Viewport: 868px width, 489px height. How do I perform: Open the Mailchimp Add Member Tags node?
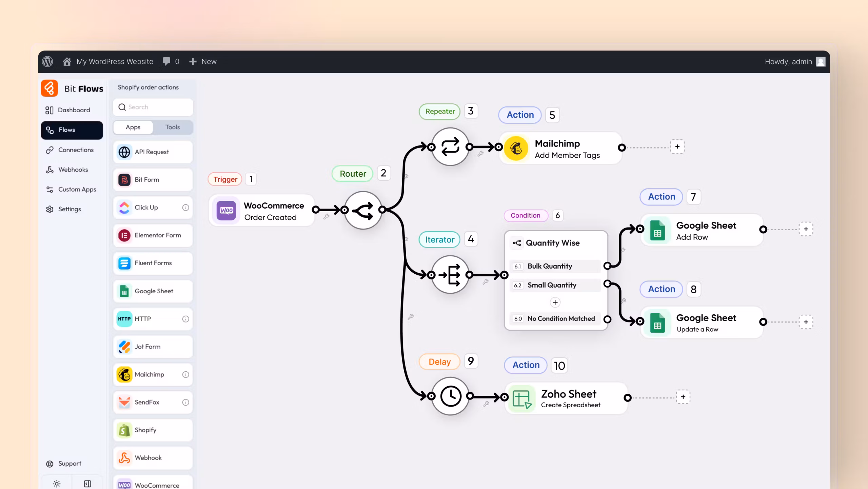[560, 148]
